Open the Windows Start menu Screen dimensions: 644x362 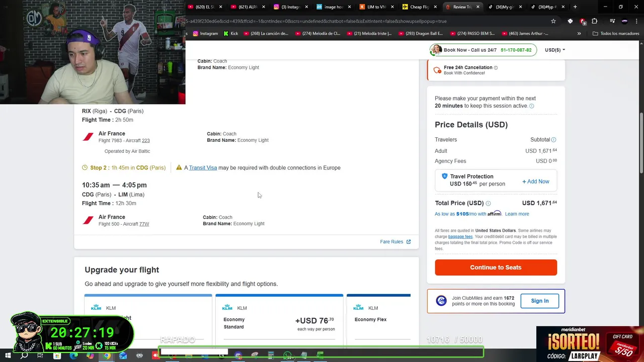pos(8,355)
